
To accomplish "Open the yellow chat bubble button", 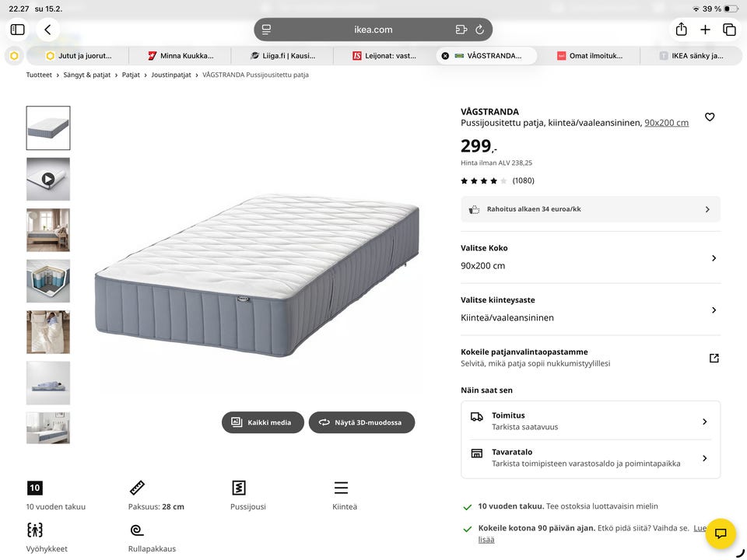I will click(x=721, y=534).
